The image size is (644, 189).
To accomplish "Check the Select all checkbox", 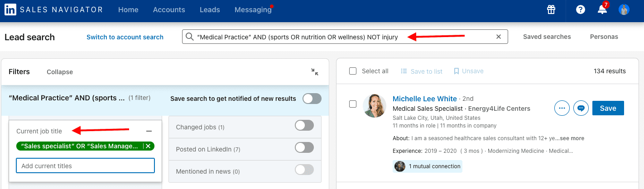I will tap(353, 71).
